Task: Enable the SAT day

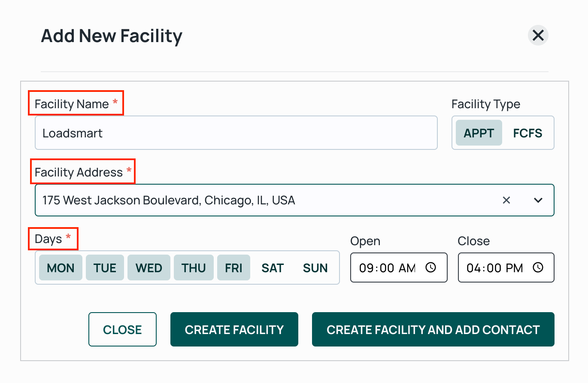Action: [273, 268]
